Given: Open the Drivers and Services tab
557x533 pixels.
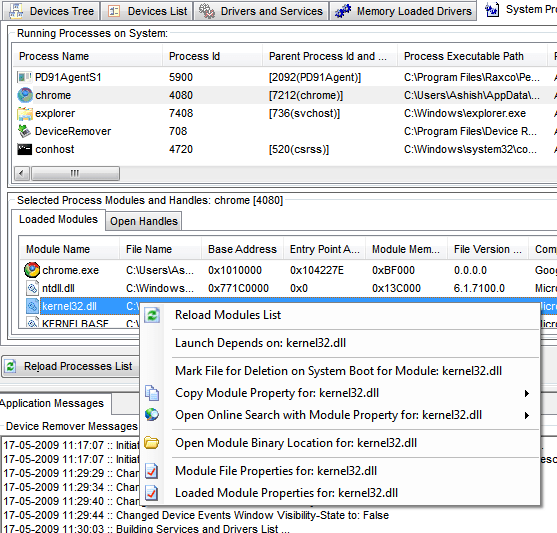Looking at the screenshot, I should (x=261, y=11).
